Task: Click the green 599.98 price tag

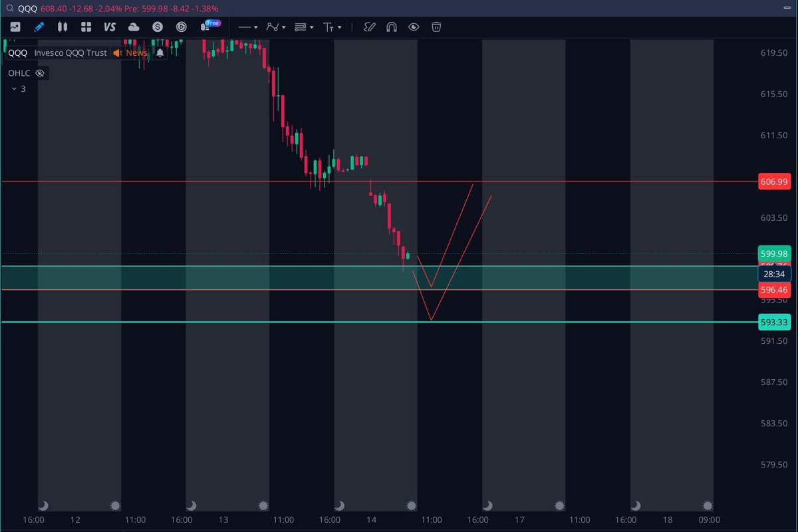Action: (x=773, y=253)
